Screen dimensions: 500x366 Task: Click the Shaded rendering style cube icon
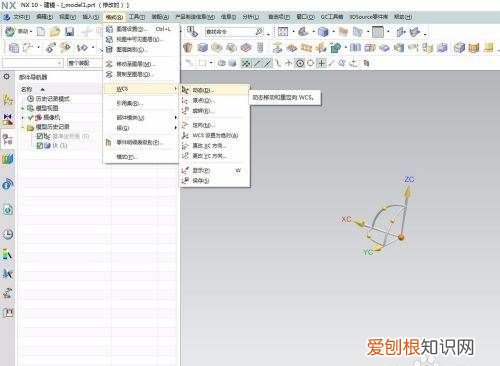click(323, 32)
